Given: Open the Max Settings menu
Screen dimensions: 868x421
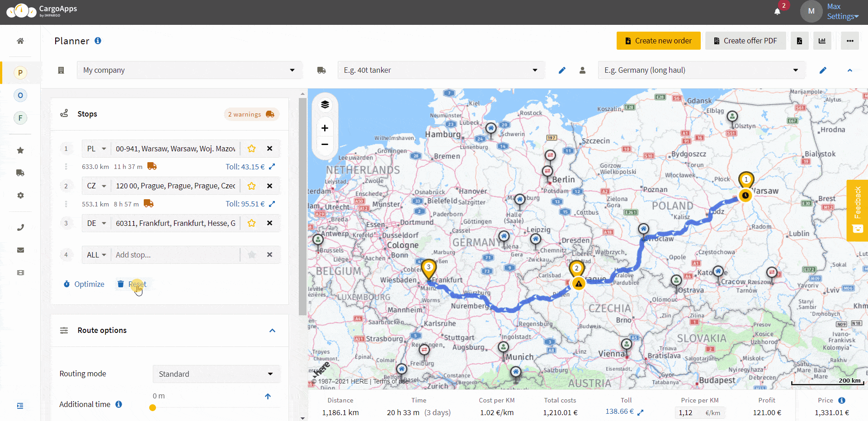Looking at the screenshot, I should 842,11.
